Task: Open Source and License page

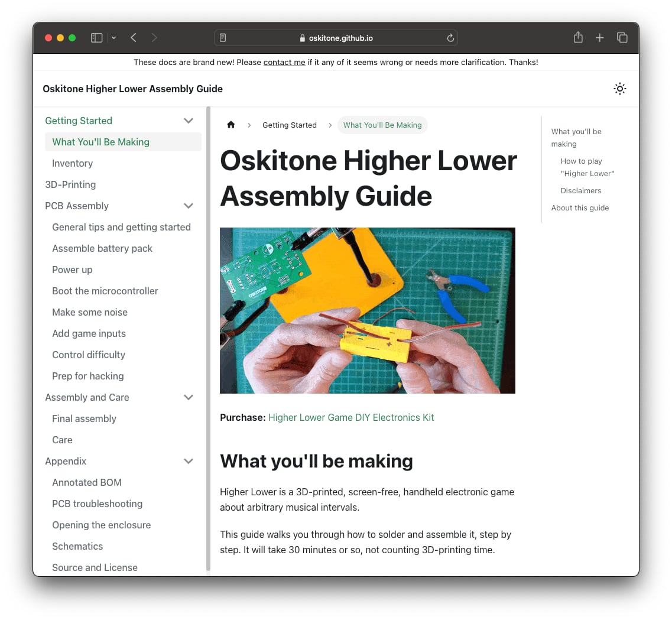Action: pyautogui.click(x=95, y=568)
